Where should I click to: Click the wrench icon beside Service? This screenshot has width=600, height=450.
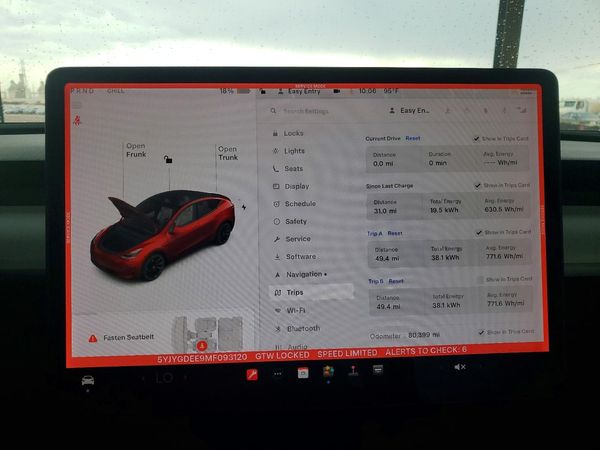[x=277, y=239]
